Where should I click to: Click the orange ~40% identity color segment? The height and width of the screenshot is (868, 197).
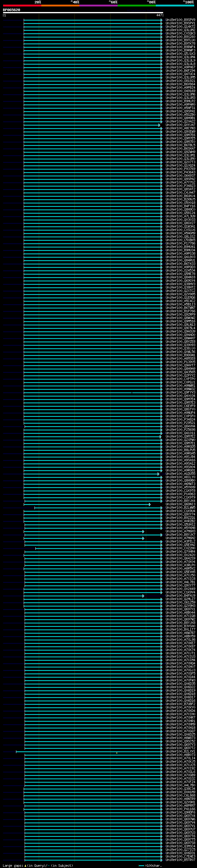60,6
